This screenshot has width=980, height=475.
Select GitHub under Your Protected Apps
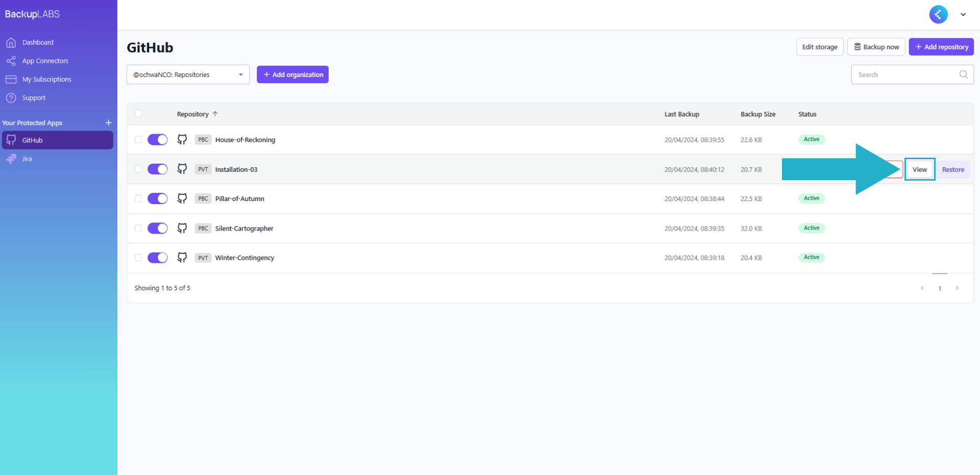pyautogui.click(x=58, y=140)
